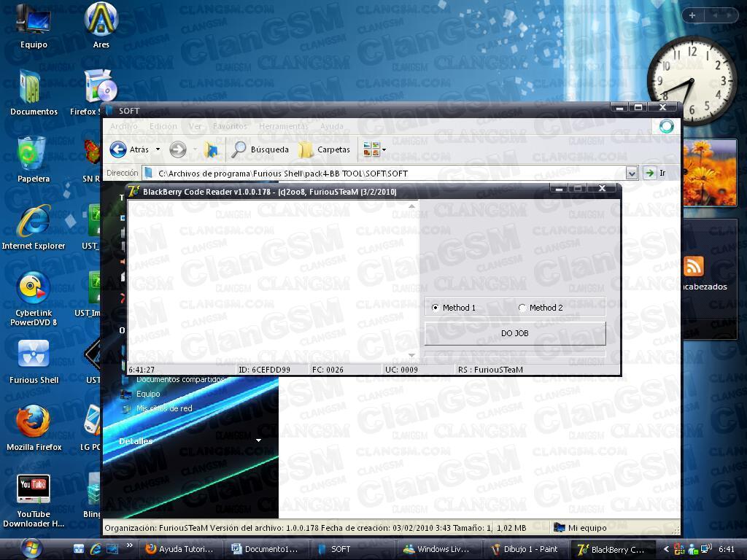This screenshot has height=560, width=747.
Task: Click the green Ir go arrow
Action: pos(649,173)
